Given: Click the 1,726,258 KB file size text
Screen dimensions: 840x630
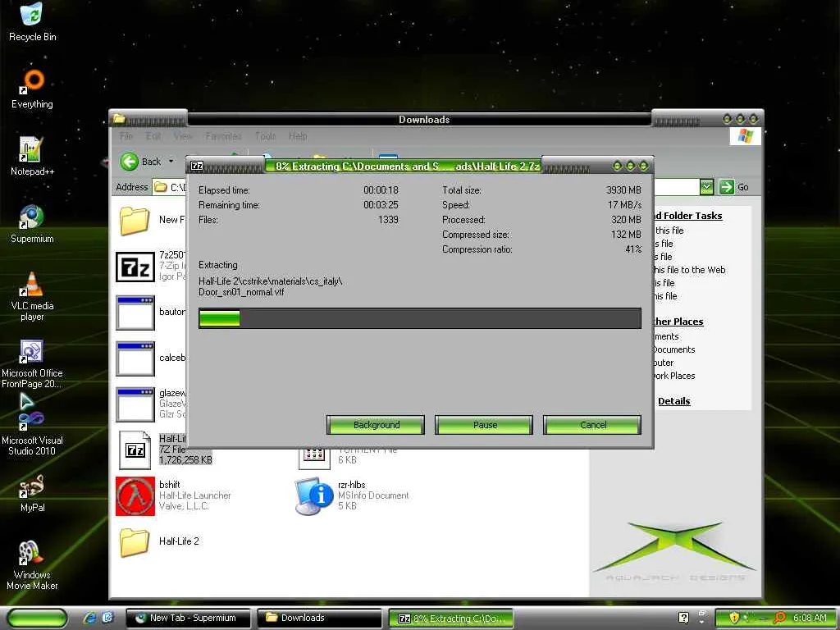Looking at the screenshot, I should tap(185, 460).
